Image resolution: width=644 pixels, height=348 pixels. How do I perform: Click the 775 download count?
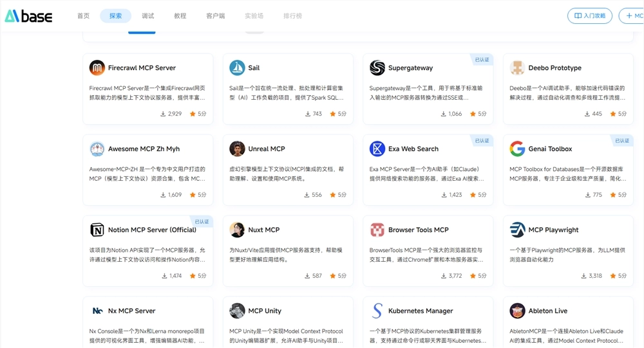tap(598, 194)
